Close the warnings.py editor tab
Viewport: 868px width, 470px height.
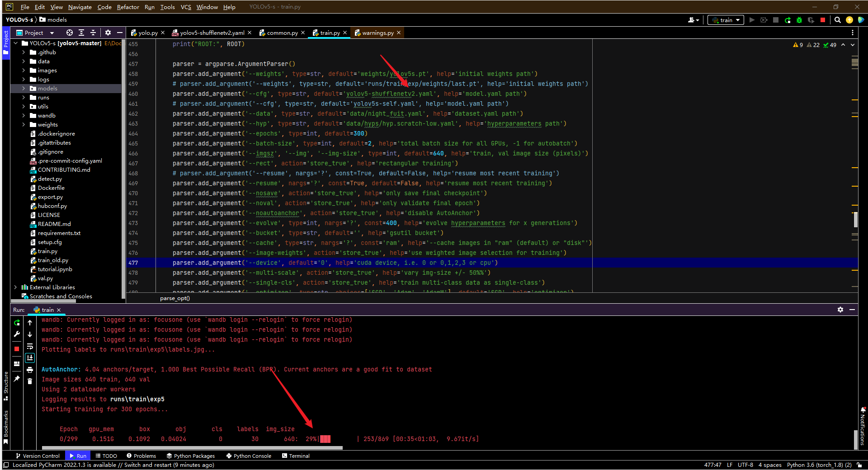pos(399,33)
